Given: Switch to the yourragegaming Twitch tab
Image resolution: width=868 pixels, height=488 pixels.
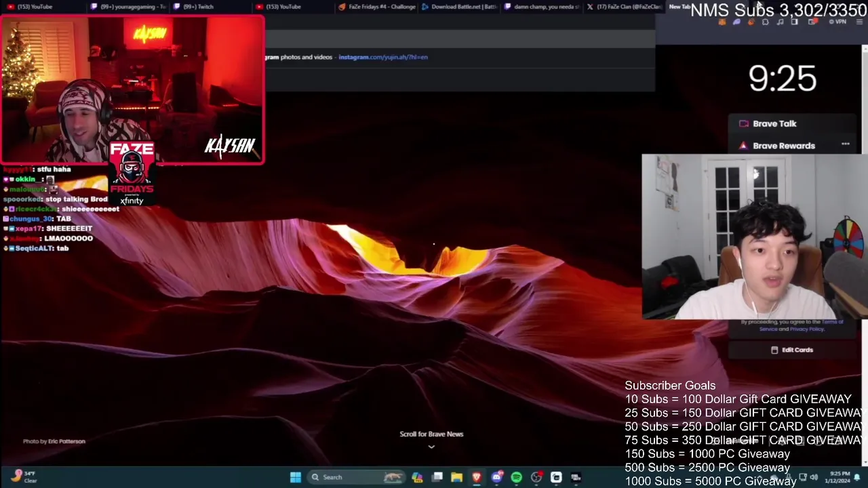Looking at the screenshot, I should click(x=129, y=7).
